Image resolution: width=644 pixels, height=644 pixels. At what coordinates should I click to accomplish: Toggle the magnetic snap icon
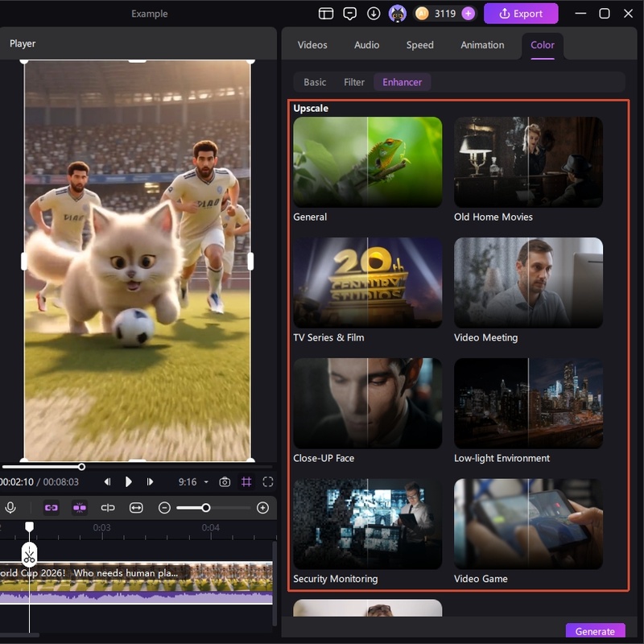click(80, 508)
